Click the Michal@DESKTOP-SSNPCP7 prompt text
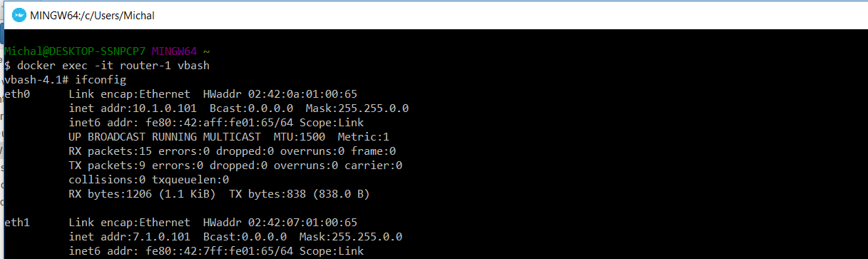This screenshot has width=868, height=259. pyautogui.click(x=76, y=51)
